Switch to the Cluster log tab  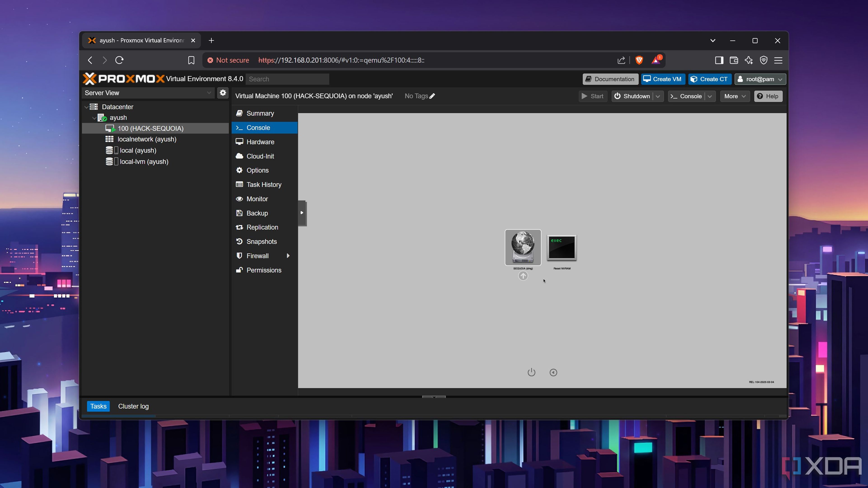click(133, 406)
